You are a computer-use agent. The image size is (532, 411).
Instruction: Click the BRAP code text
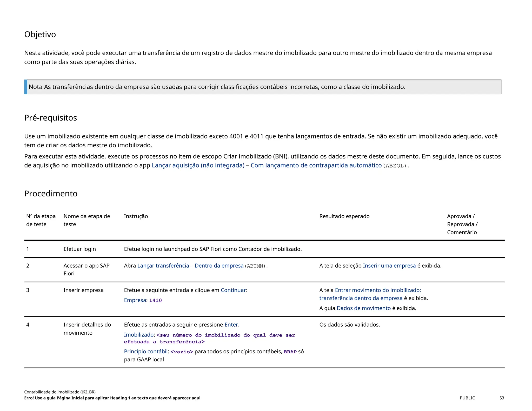point(290,352)
